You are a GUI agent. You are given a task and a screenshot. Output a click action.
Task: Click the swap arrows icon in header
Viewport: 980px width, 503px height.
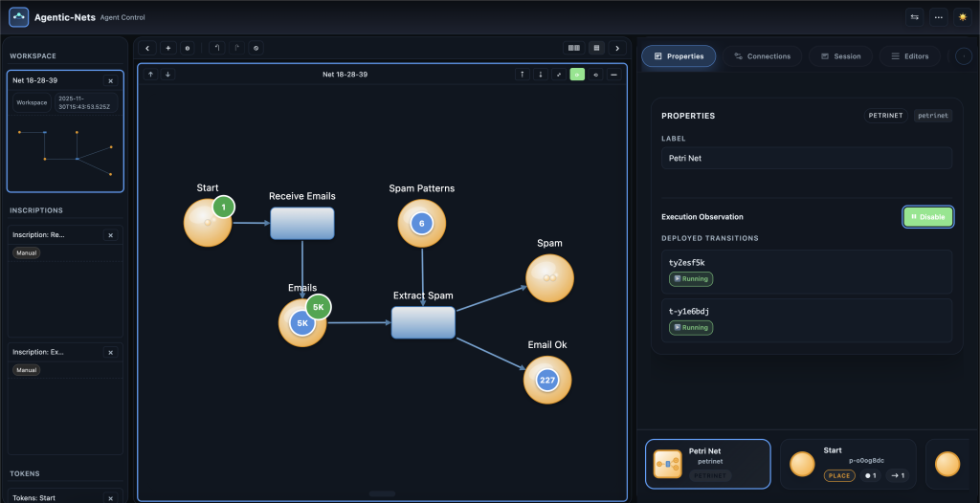(915, 16)
